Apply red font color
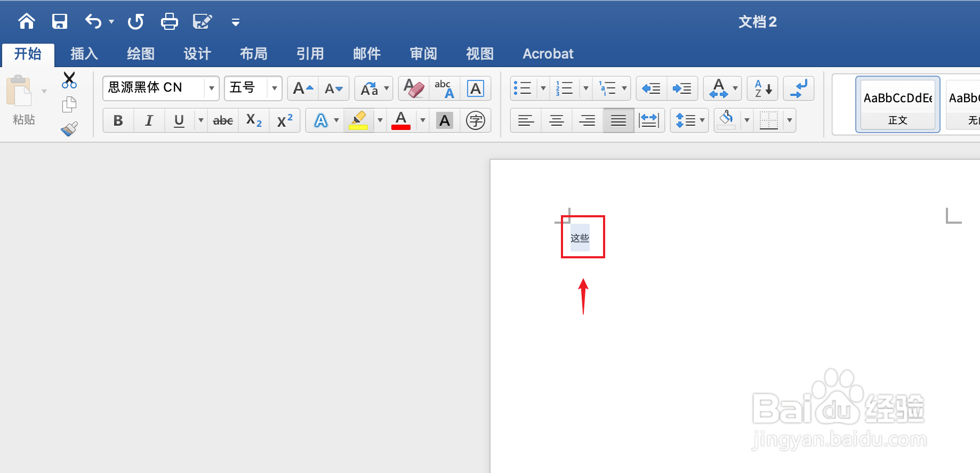980x473 pixels. point(401,120)
